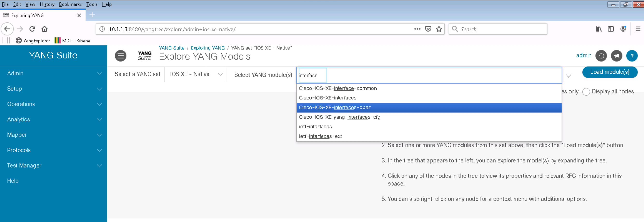The image size is (644, 222).
Task: Select Display all nodes radio button
Action: pyautogui.click(x=586, y=92)
